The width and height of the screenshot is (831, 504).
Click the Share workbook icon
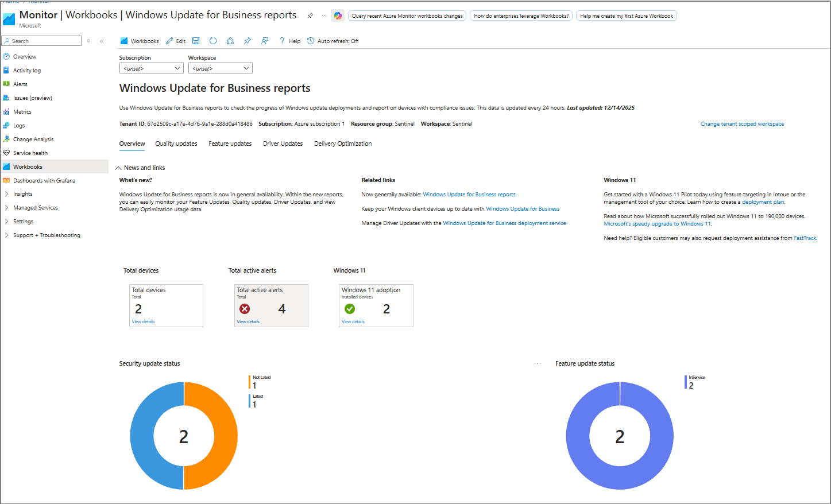pyautogui.click(x=230, y=41)
